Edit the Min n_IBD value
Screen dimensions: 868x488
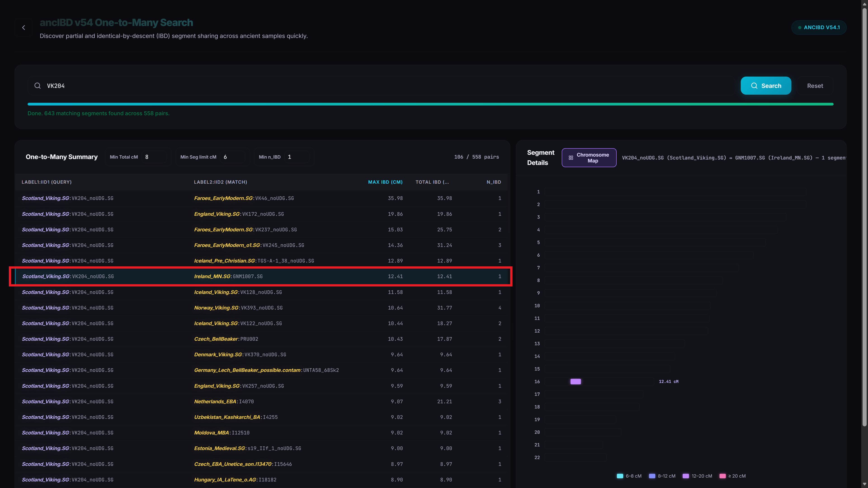[x=297, y=157]
